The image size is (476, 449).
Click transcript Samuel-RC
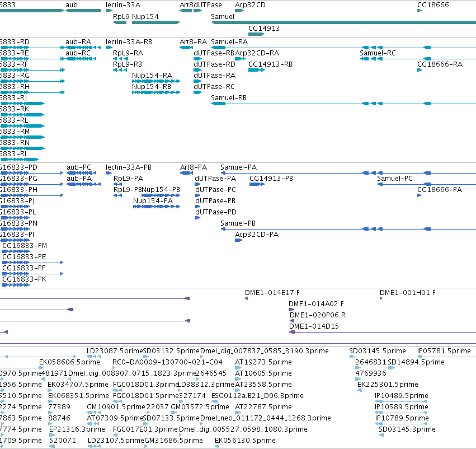coord(378,53)
